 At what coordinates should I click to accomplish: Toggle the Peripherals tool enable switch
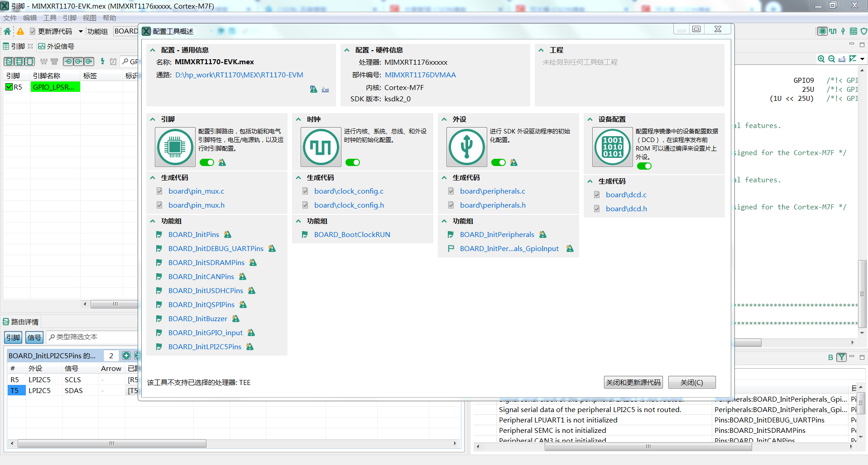(499, 162)
